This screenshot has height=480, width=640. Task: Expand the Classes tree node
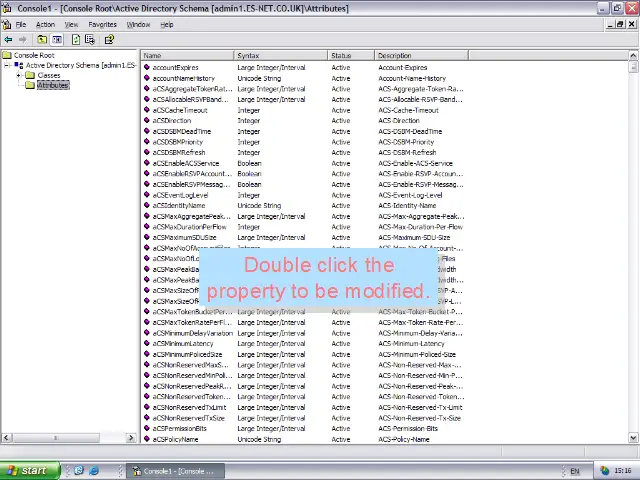[x=18, y=75]
